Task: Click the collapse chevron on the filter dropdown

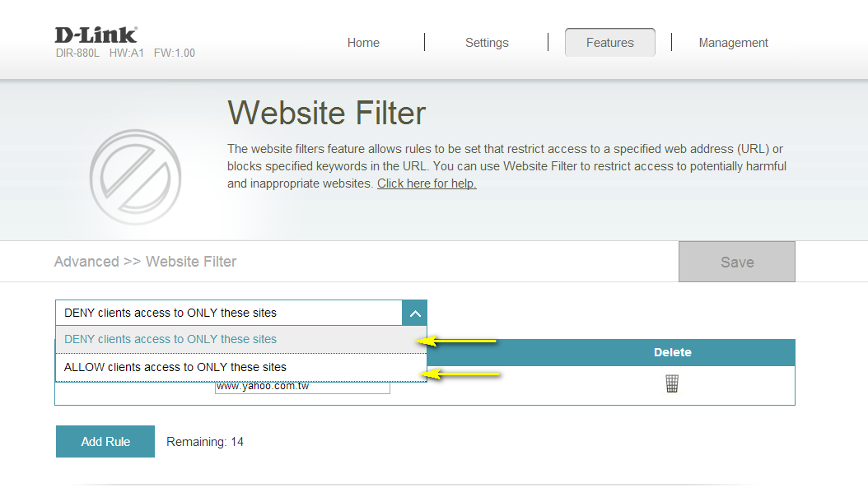Action: [415, 313]
